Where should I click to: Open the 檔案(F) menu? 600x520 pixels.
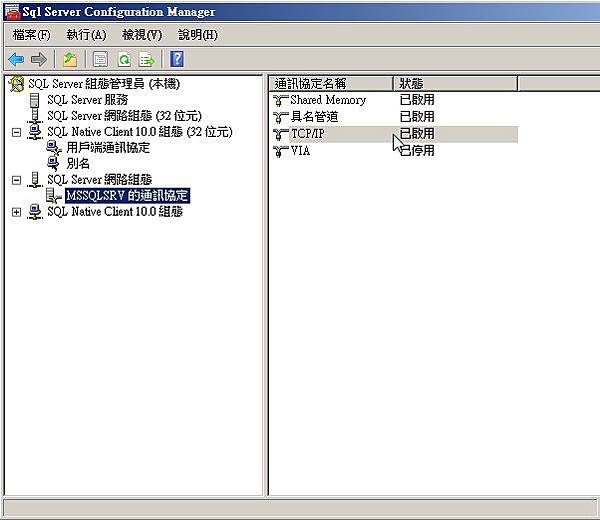tap(31, 35)
